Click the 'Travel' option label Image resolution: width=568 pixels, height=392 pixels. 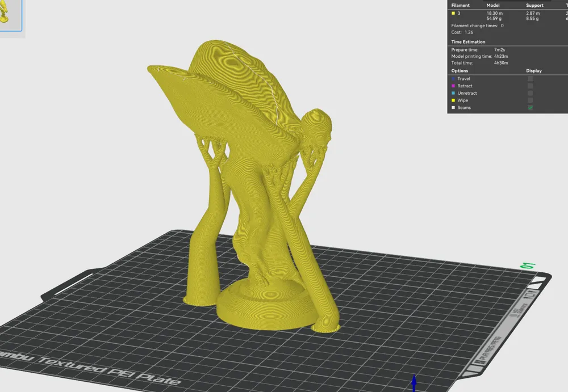point(463,79)
